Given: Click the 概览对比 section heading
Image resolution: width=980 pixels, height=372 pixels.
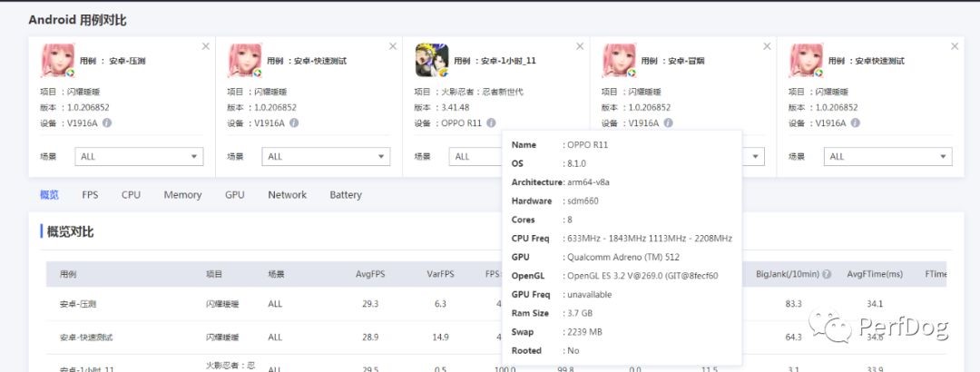Looking at the screenshot, I should pos(70,232).
